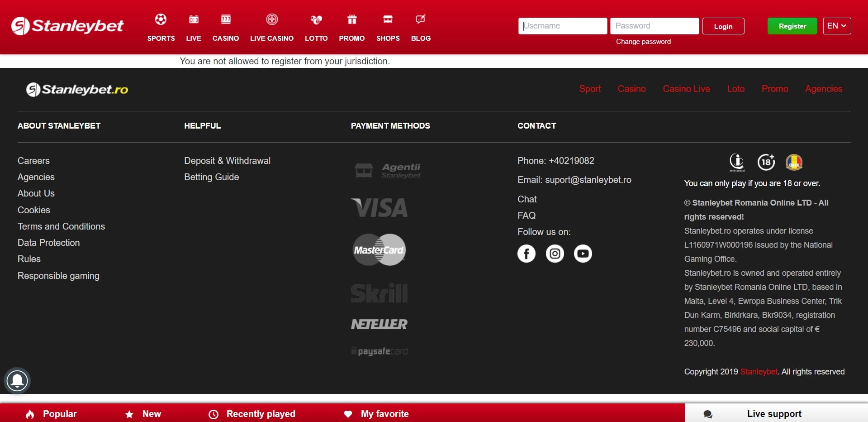Click the Blog icon in header
This screenshot has height=422, width=868.
coord(421,19)
